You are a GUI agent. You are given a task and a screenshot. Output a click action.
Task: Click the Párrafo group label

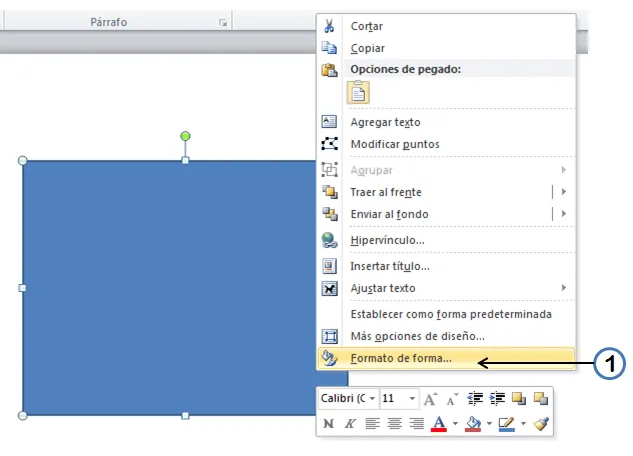109,22
